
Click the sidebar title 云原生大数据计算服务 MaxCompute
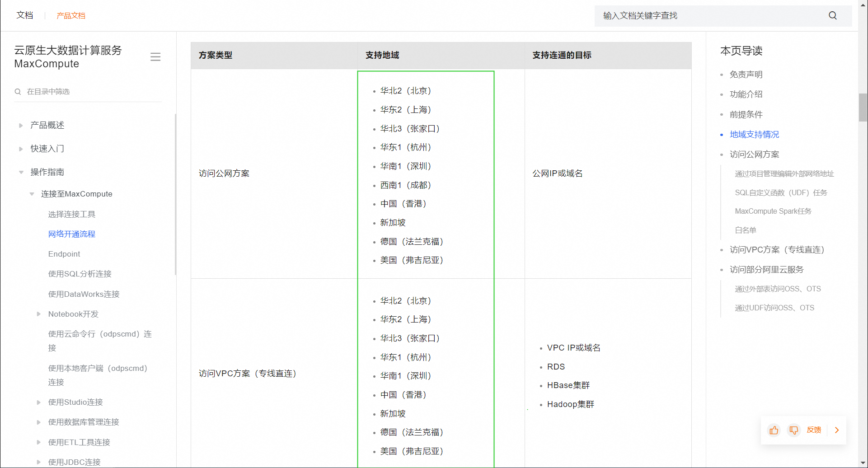coord(68,57)
